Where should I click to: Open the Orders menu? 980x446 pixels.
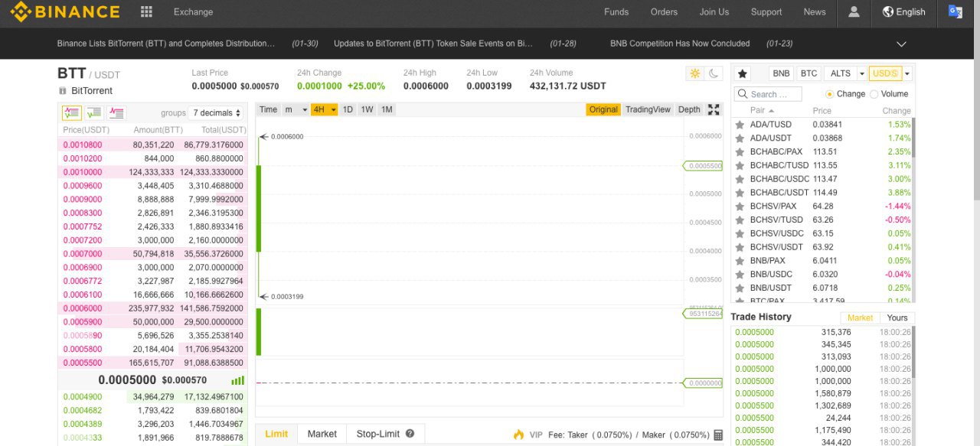[664, 11]
